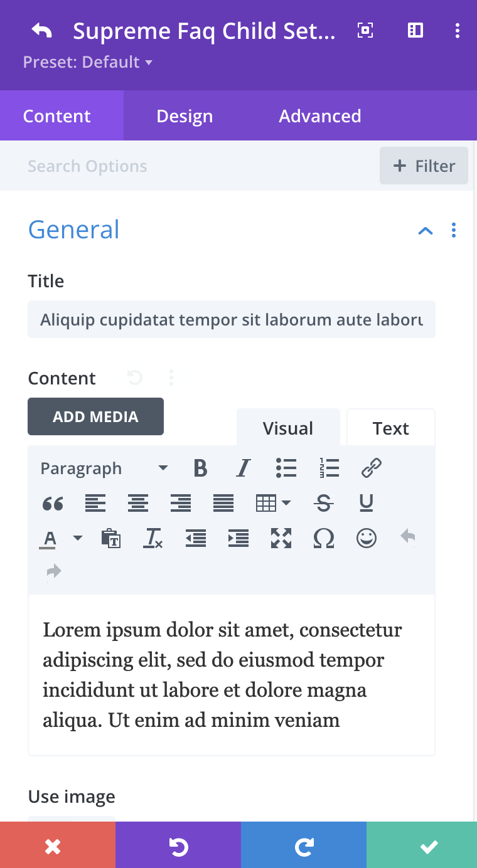Click the insert link icon

pos(372,468)
